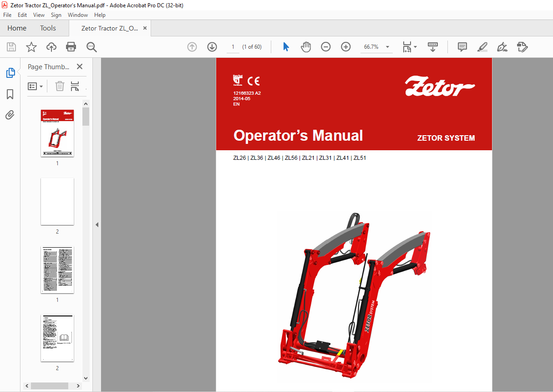
Task: Zoom in with the plus icon
Action: [x=346, y=47]
